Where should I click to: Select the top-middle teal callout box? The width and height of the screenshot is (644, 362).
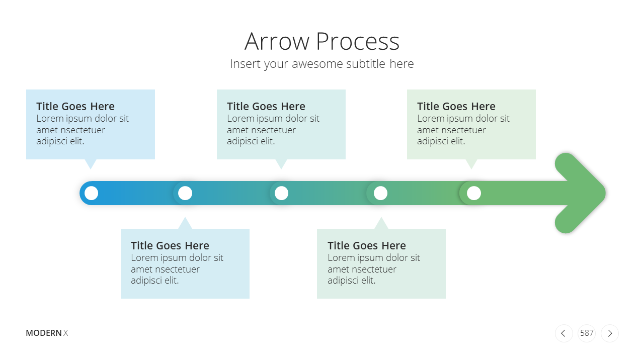tap(281, 125)
